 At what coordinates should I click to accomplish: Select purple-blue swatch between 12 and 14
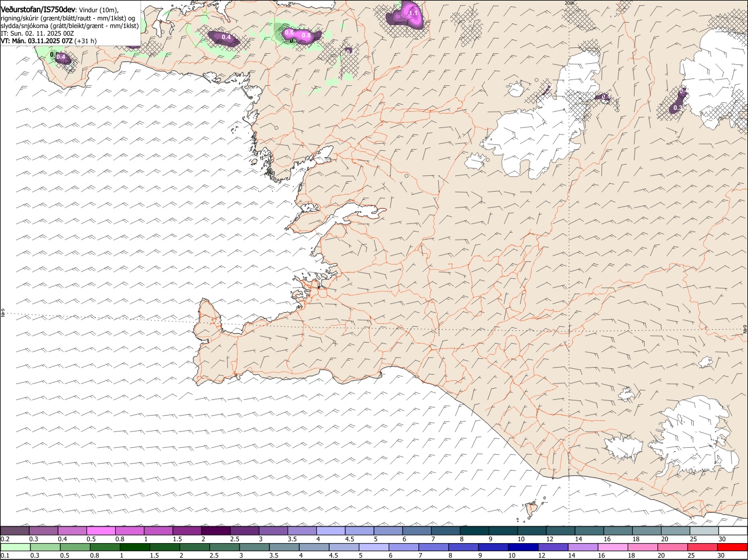[554, 547]
